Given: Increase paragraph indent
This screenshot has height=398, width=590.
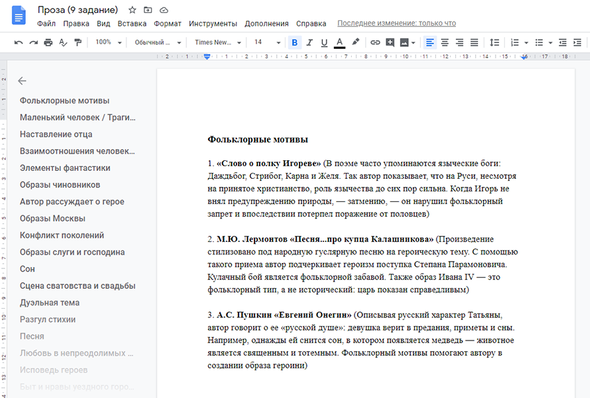Looking at the screenshot, I should [577, 43].
